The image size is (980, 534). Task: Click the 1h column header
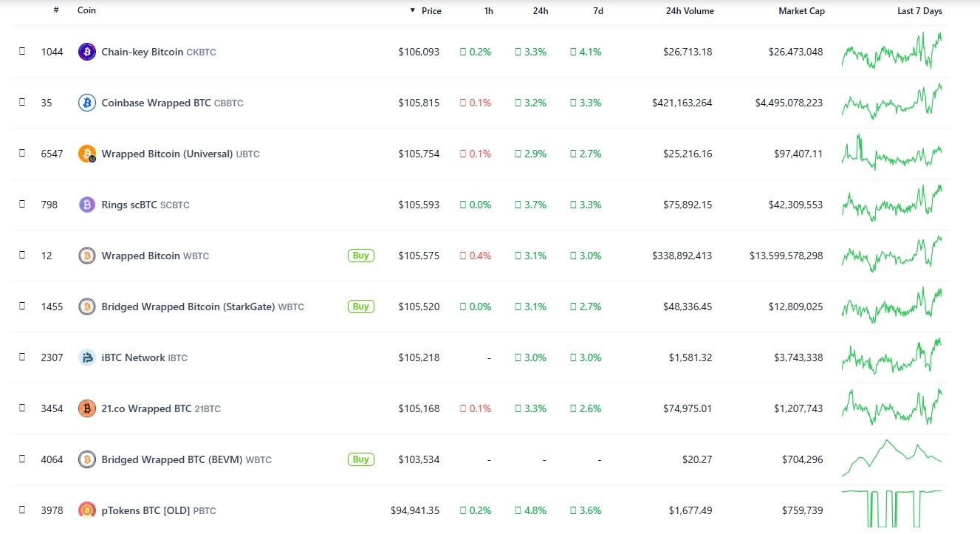tap(488, 11)
